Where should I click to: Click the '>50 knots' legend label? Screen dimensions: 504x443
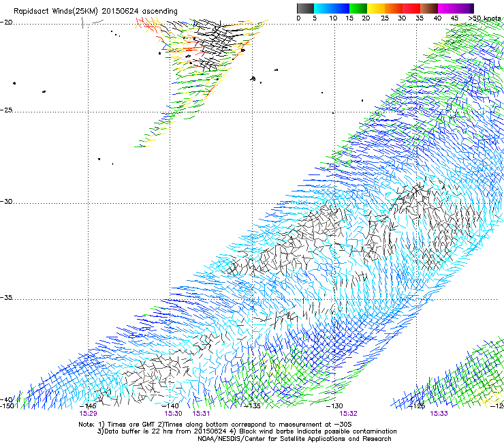click(484, 18)
